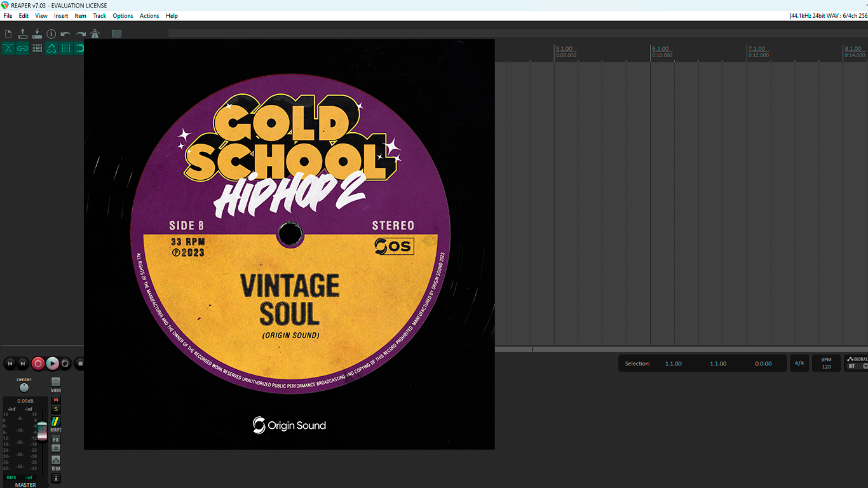Click the Undo arrow icon
The height and width of the screenshot is (488, 868).
click(x=65, y=34)
